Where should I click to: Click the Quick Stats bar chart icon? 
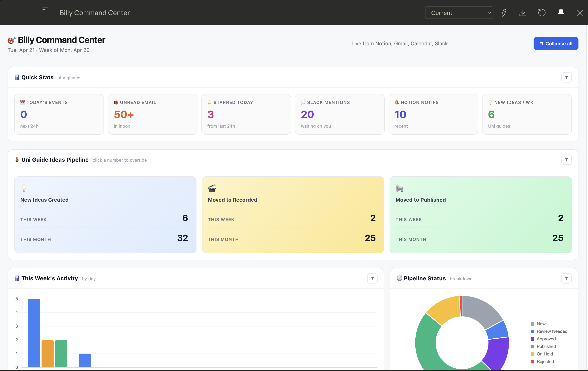[17, 78]
